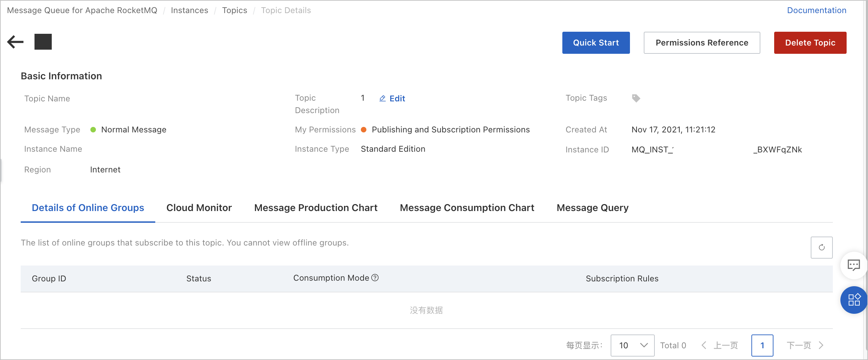868x360 pixels.
Task: Select page number 1 button
Action: 762,345
